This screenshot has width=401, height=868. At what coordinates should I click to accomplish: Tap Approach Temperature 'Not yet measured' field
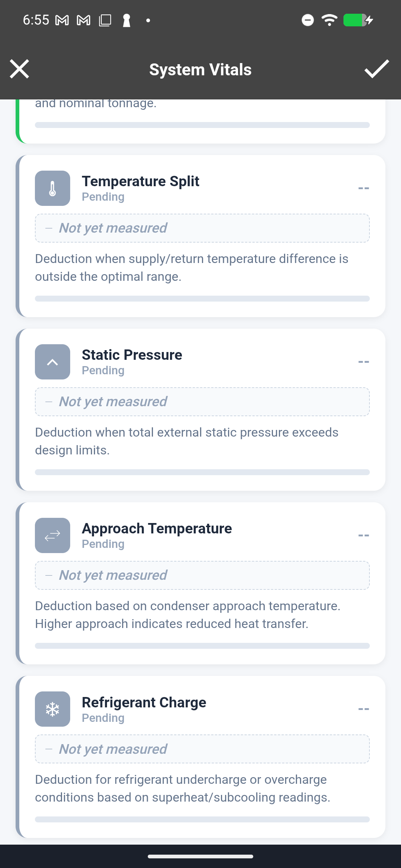coord(202,575)
